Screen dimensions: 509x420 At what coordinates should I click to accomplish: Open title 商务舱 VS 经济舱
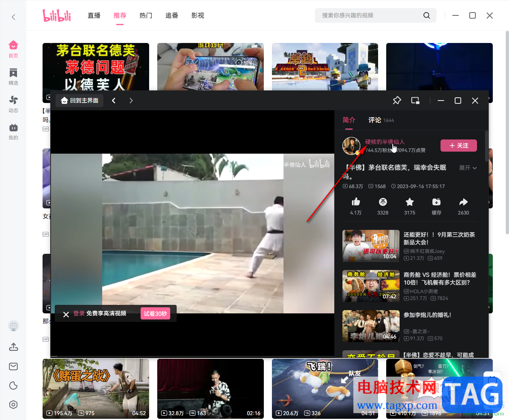click(440, 279)
